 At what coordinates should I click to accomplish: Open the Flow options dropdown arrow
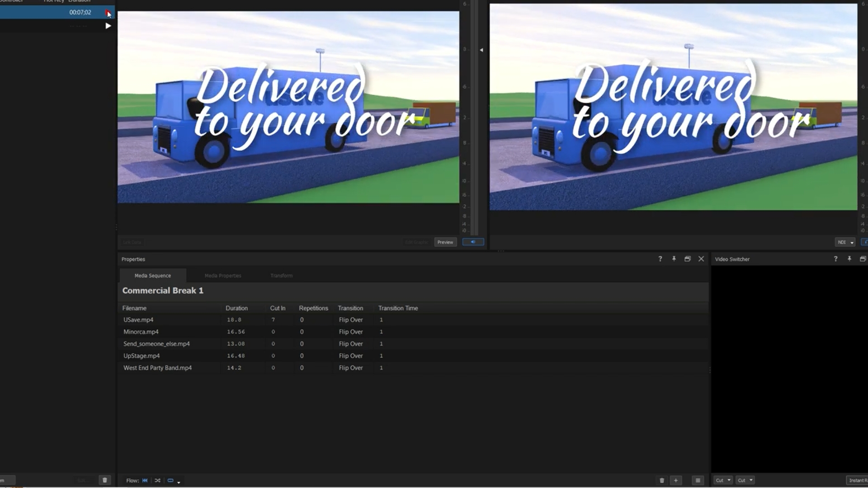pos(179,482)
